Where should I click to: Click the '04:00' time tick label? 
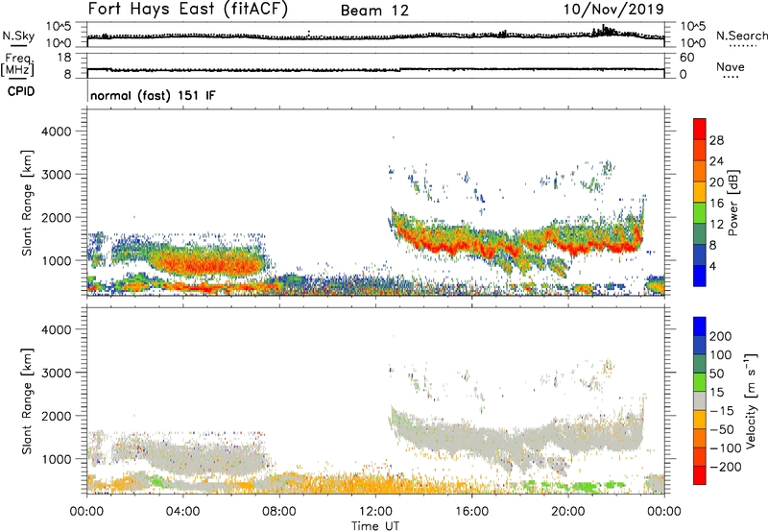point(182,512)
